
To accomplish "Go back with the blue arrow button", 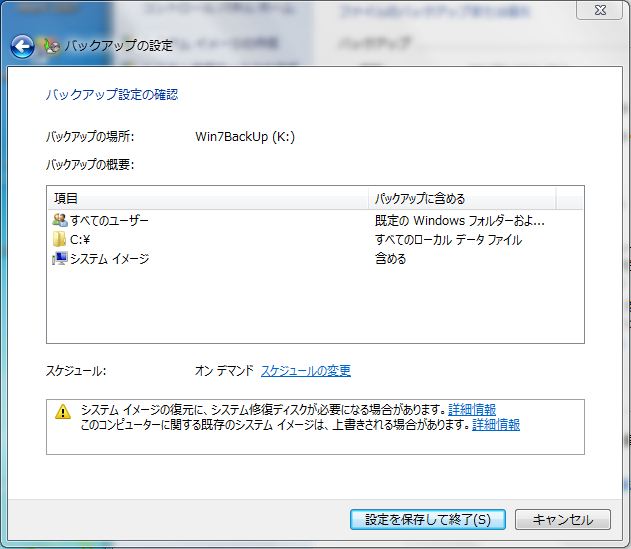I will pyautogui.click(x=23, y=46).
